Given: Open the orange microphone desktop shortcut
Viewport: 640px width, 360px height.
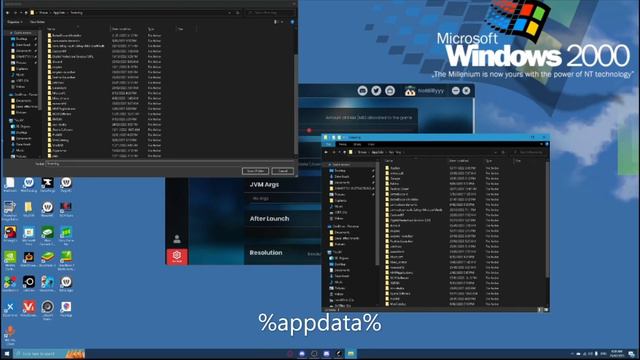Looking at the screenshot, I should (10, 331).
